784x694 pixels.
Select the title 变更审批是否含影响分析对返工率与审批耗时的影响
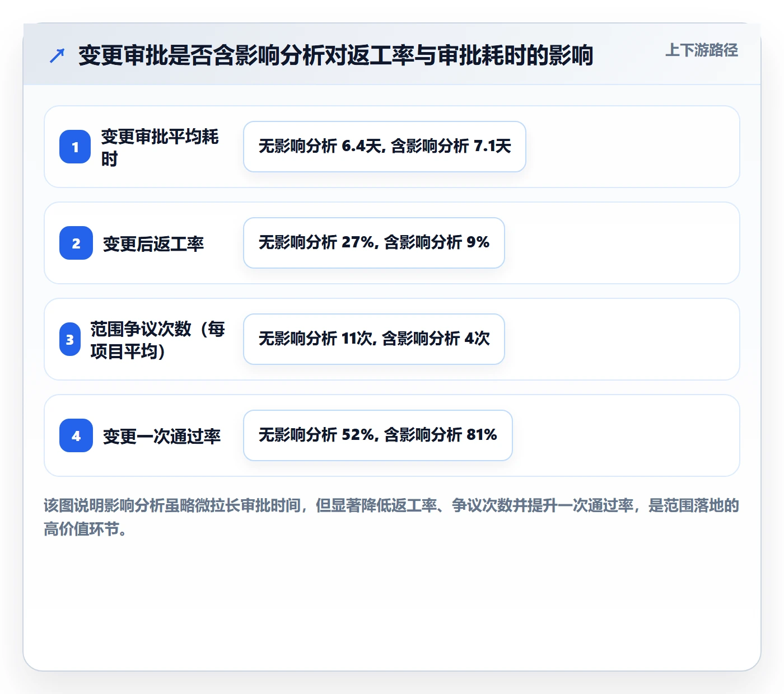[x=336, y=55]
